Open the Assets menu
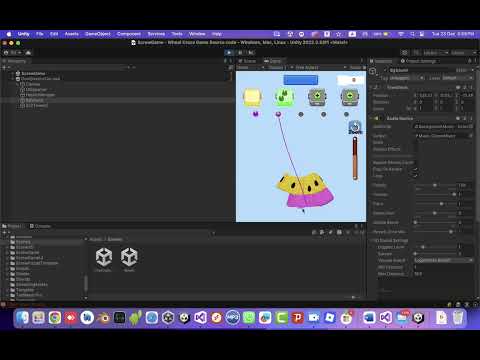 point(71,34)
